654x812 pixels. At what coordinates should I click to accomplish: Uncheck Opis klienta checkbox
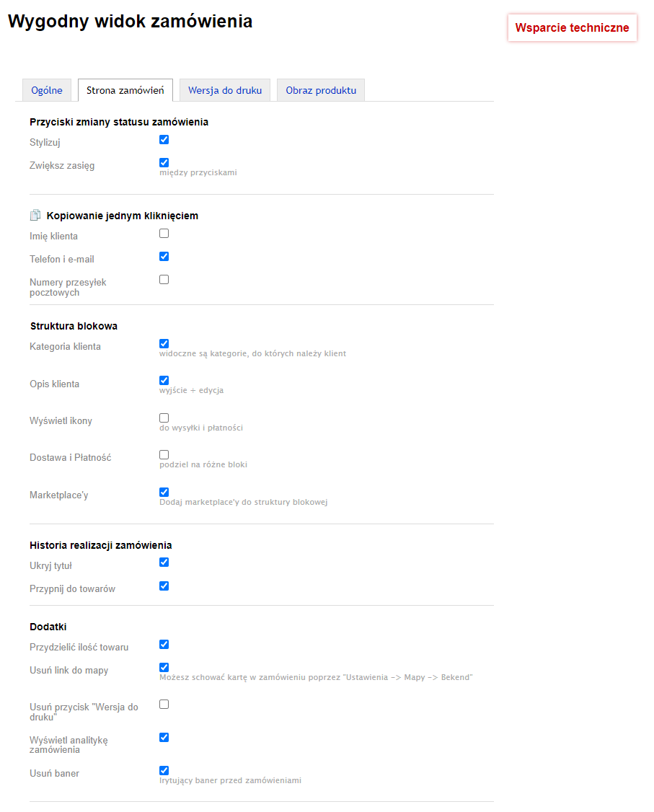click(164, 381)
